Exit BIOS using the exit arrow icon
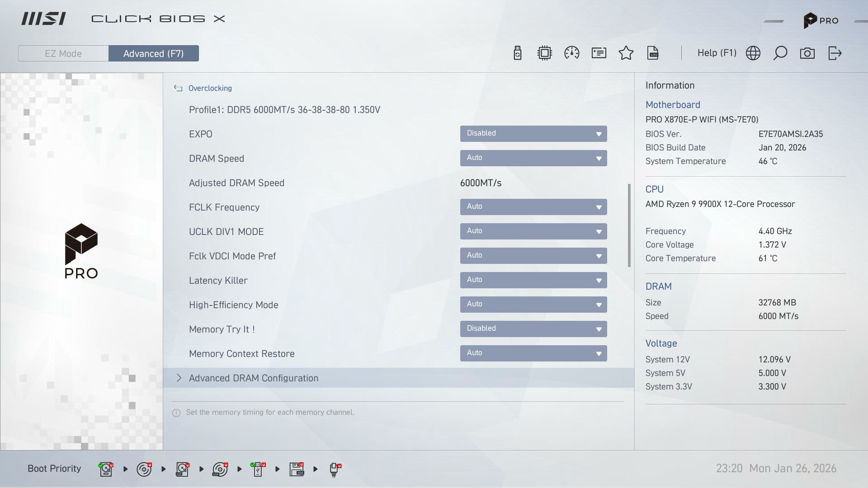Viewport: 868px width, 488px height. click(x=835, y=53)
